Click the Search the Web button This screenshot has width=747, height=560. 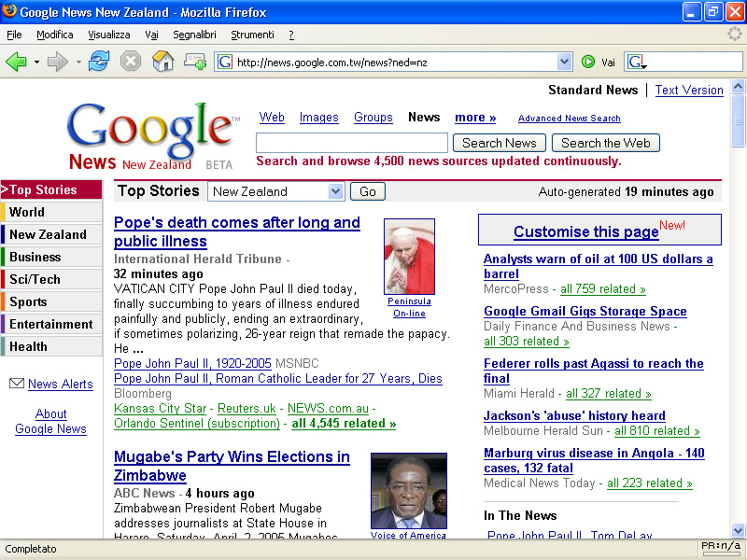tap(605, 143)
